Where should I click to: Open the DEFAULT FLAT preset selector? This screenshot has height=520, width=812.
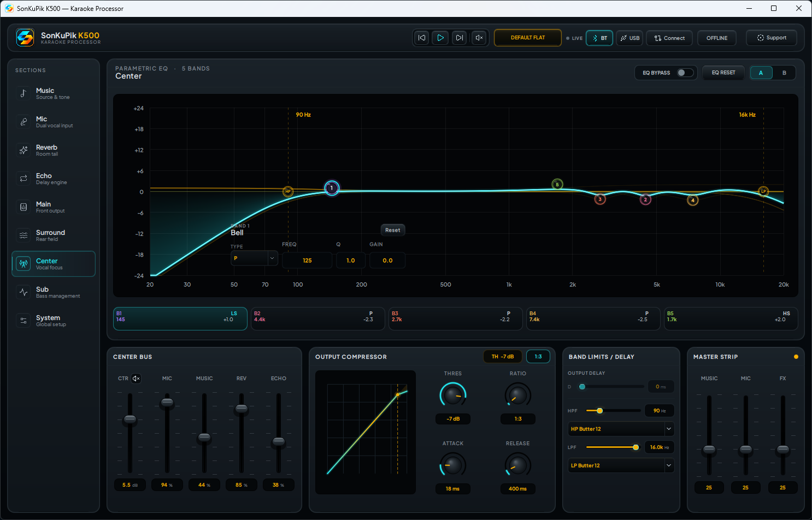(x=528, y=38)
